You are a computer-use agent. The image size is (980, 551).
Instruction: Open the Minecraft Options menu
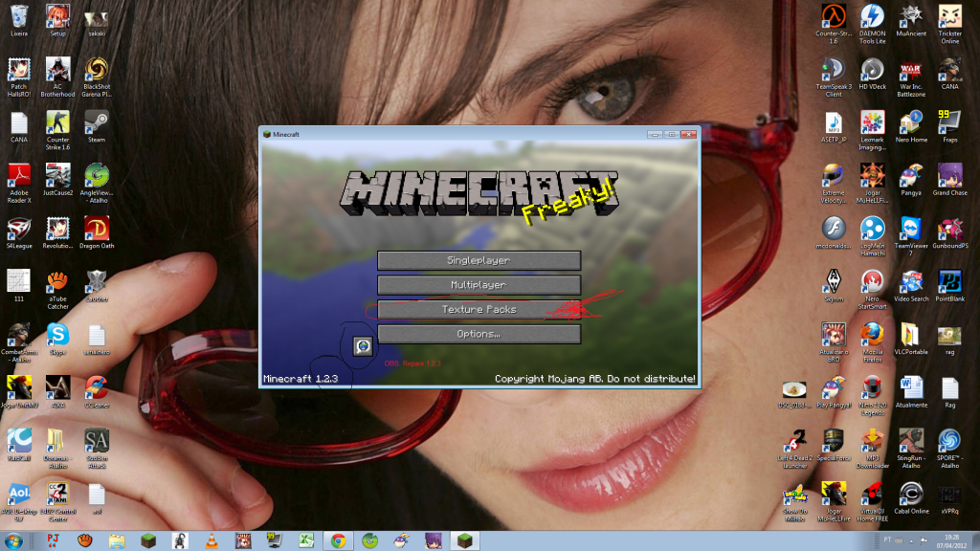tap(479, 333)
